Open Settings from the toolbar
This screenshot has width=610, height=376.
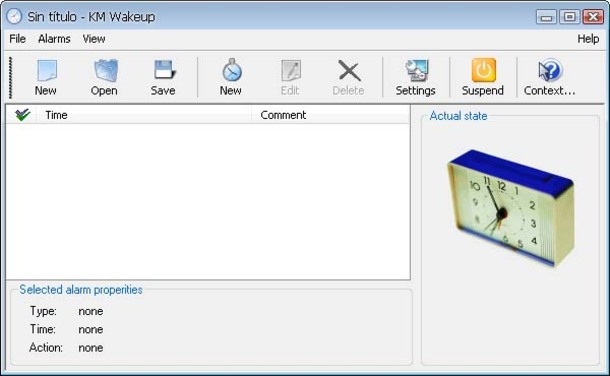(x=416, y=71)
